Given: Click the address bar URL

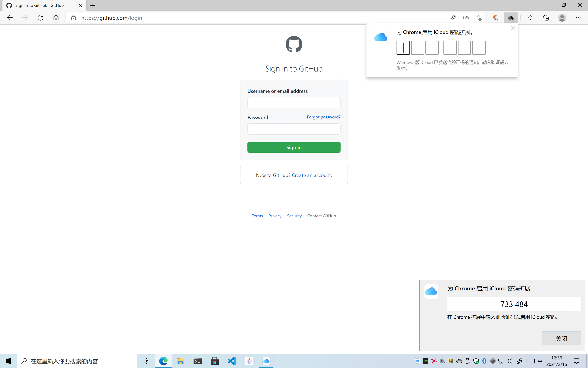Looking at the screenshot, I should pyautogui.click(x=111, y=18).
